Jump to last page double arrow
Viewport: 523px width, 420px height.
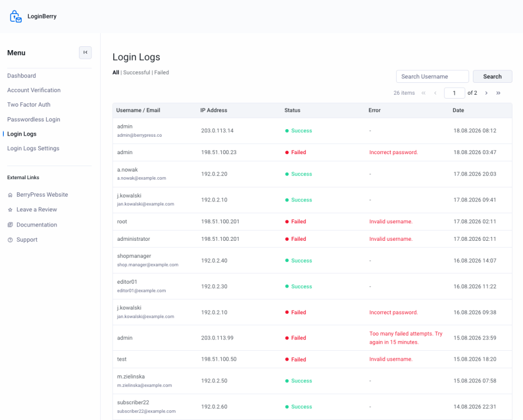(x=498, y=93)
